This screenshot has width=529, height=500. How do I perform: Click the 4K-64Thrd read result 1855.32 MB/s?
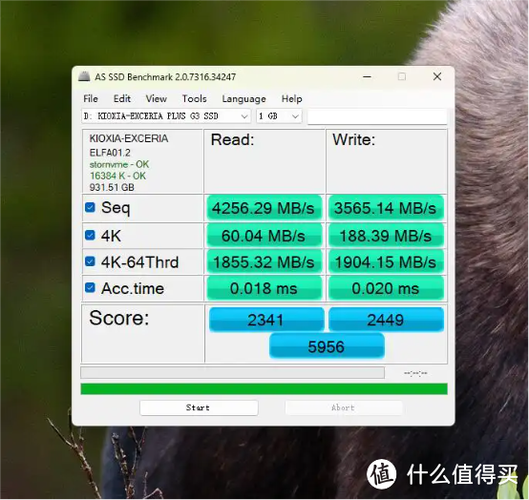tap(264, 262)
